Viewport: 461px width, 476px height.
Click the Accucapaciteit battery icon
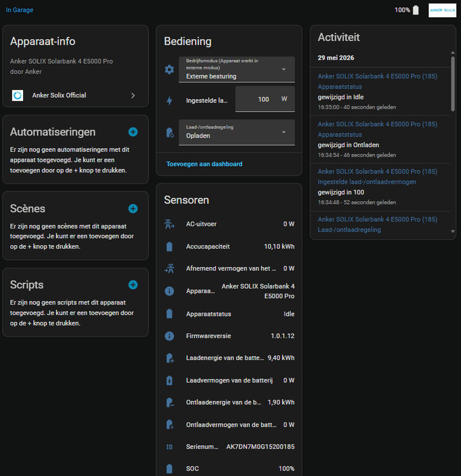(x=170, y=246)
